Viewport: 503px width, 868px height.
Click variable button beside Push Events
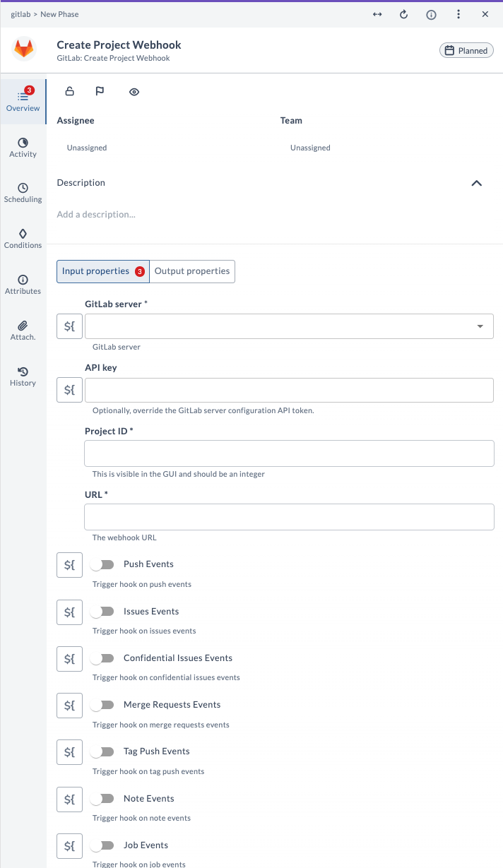[69, 565]
